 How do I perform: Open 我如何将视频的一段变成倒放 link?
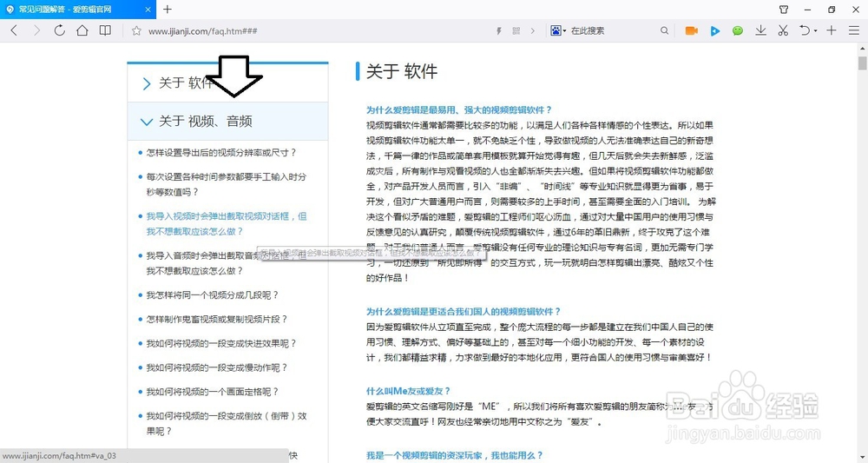(226, 423)
